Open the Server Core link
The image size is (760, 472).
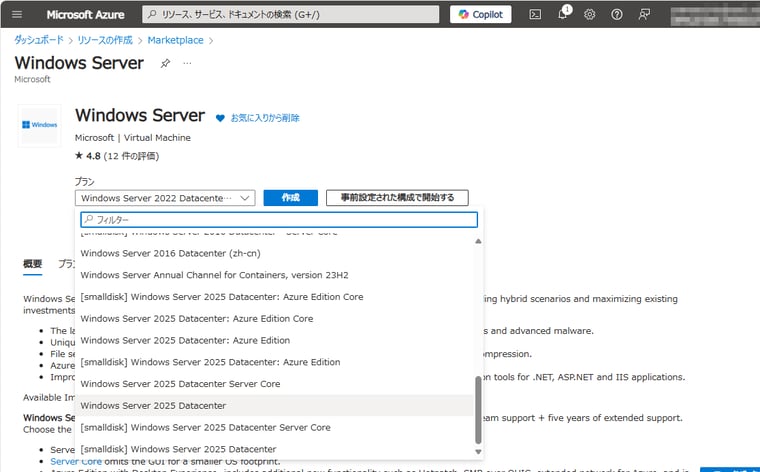coord(76,461)
